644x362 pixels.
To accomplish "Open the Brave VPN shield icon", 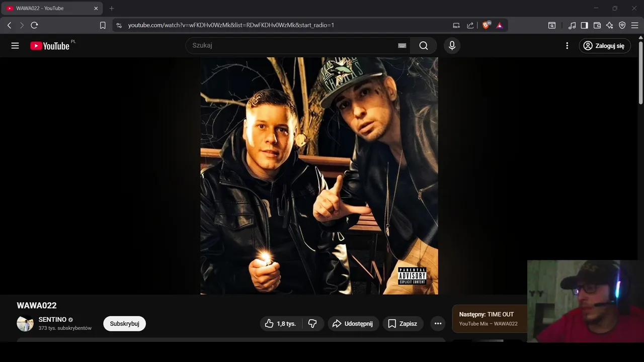I will 622,25.
